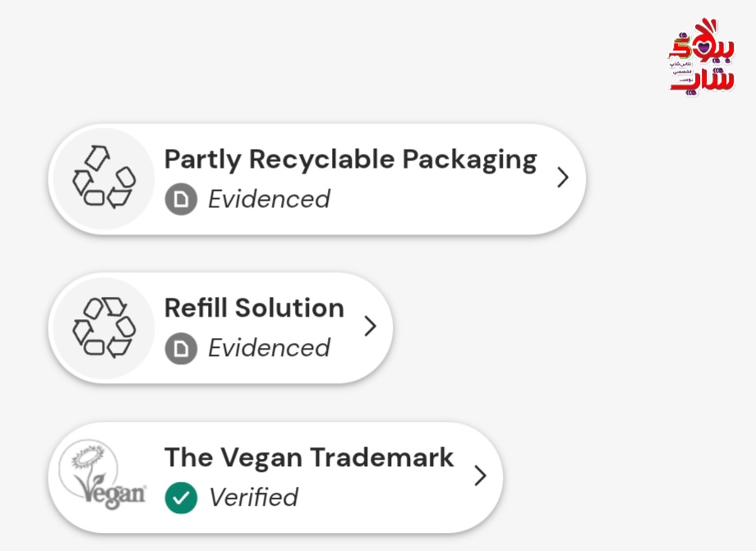
Task: Expand Refill Solution using its chevron arrow
Action: [370, 326]
